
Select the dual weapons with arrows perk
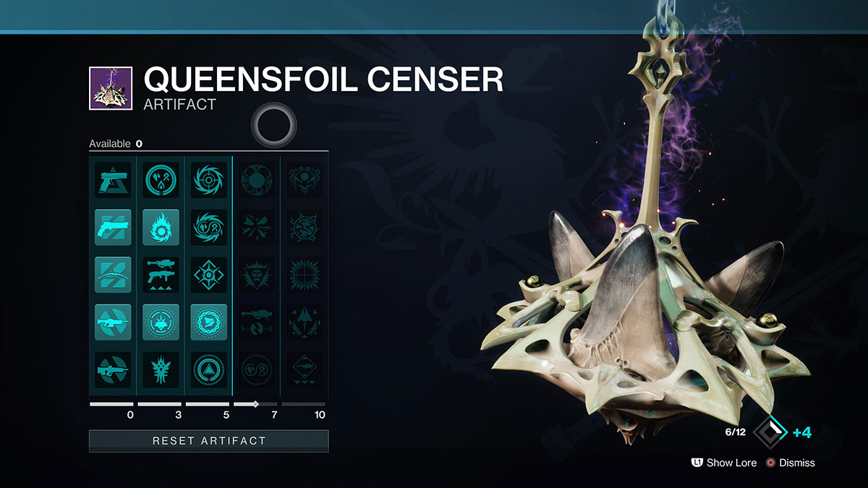click(161, 275)
